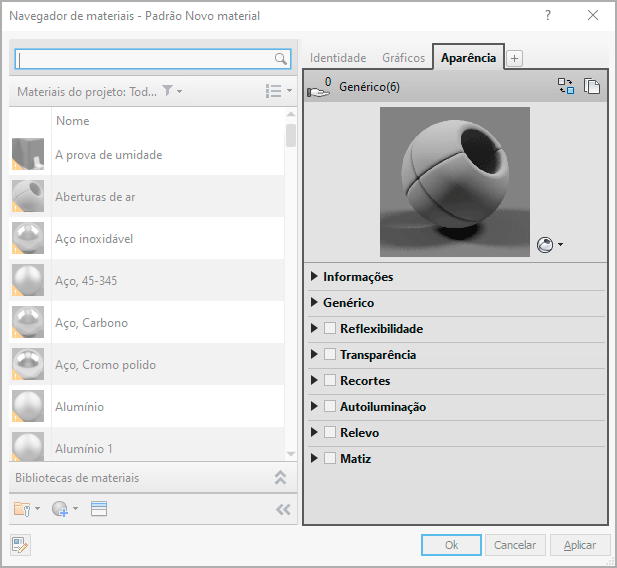Click the Aço, Cromo polido thumbnail
The image size is (617, 568).
[28, 364]
